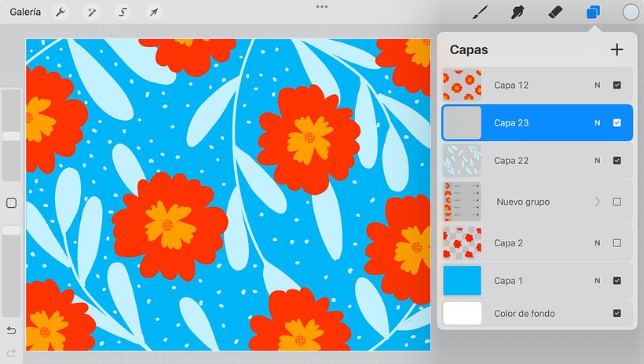Image resolution: width=644 pixels, height=364 pixels.
Task: Select the Brush tool
Action: click(480, 12)
